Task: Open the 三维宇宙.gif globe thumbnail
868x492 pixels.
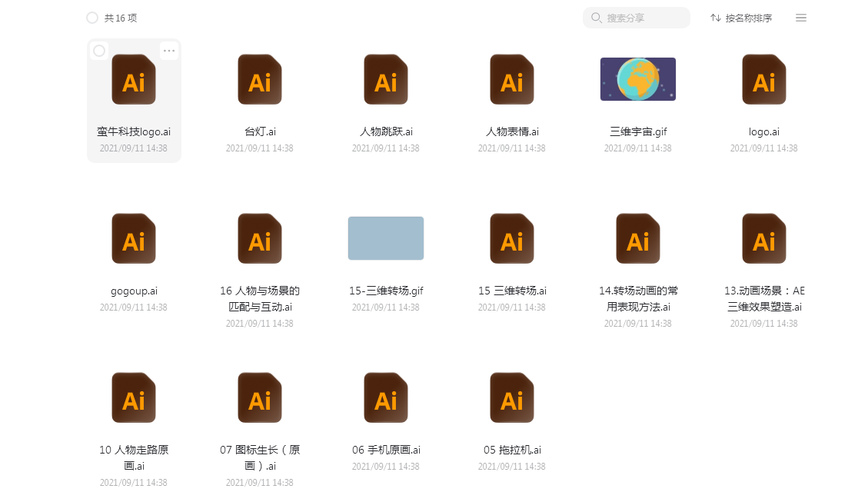Action: tap(637, 79)
